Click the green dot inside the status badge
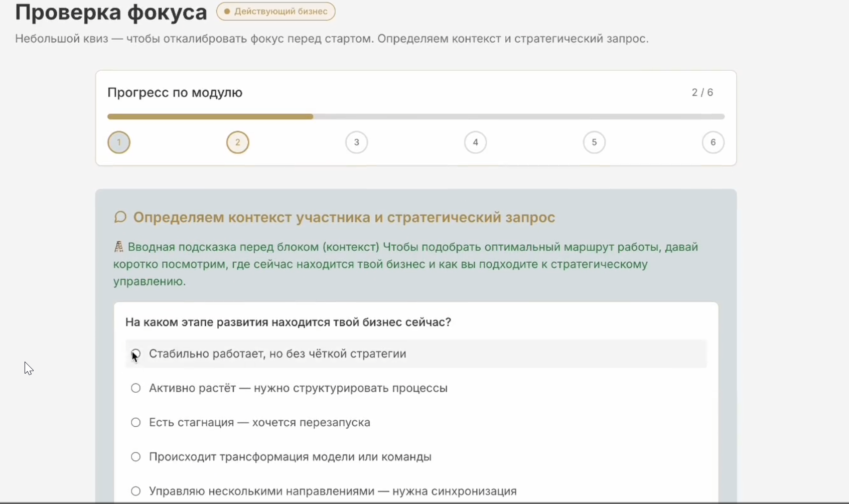This screenshot has width=849, height=504. coord(228,12)
